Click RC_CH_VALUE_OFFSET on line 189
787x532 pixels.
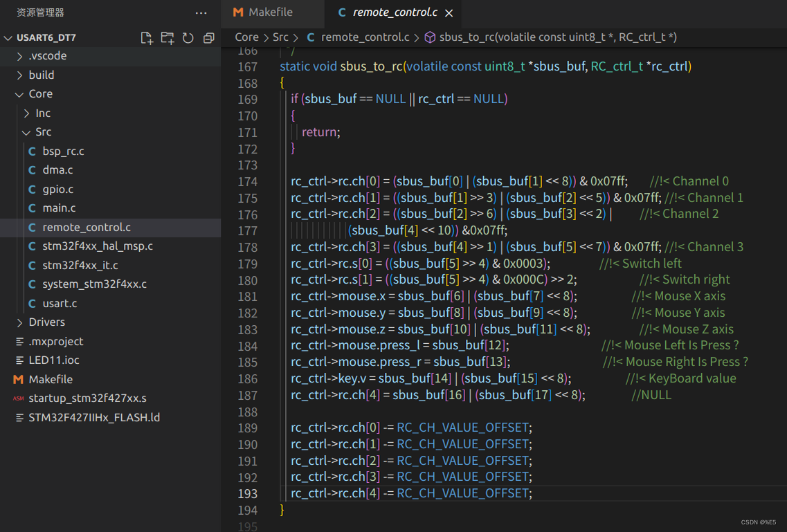pos(463,428)
